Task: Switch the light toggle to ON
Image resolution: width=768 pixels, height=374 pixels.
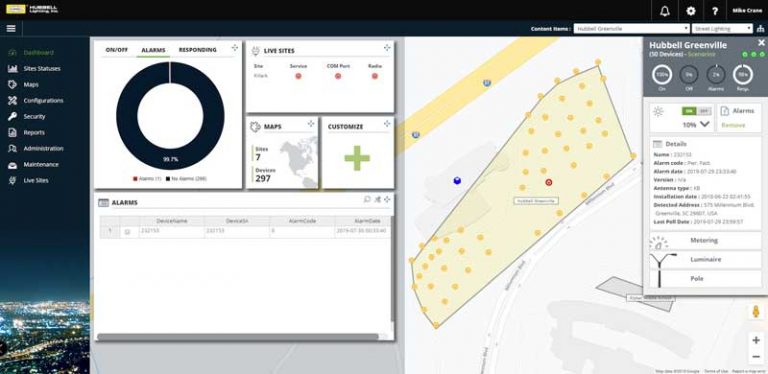Action: pyautogui.click(x=689, y=111)
